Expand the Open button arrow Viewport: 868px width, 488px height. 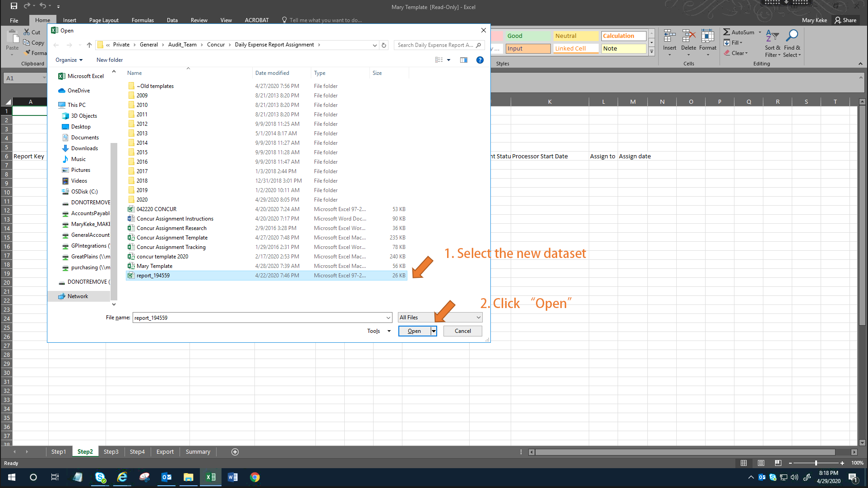[434, 331]
